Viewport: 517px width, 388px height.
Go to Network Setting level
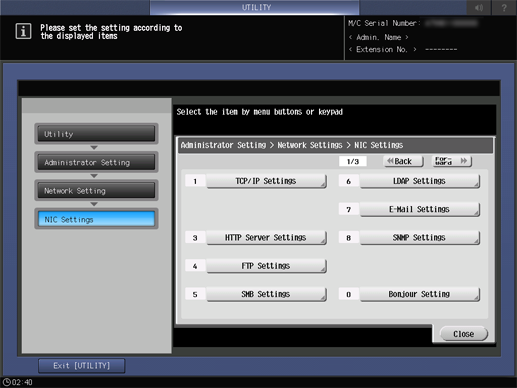(x=96, y=191)
